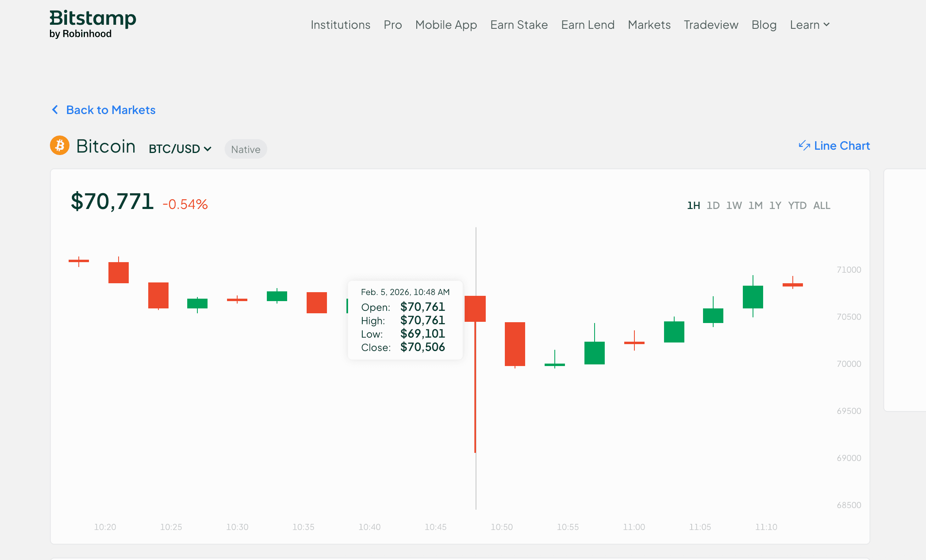Toggle the Native market badge
926x560 pixels.
pyautogui.click(x=245, y=149)
